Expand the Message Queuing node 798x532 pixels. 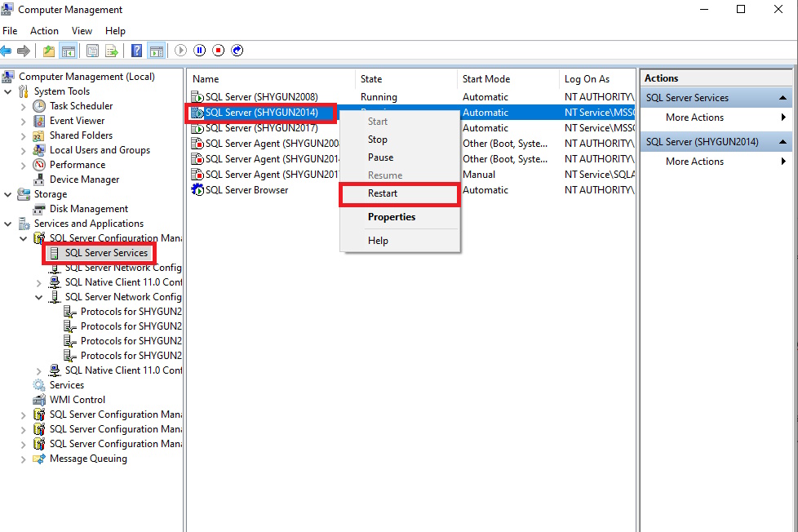click(x=24, y=459)
